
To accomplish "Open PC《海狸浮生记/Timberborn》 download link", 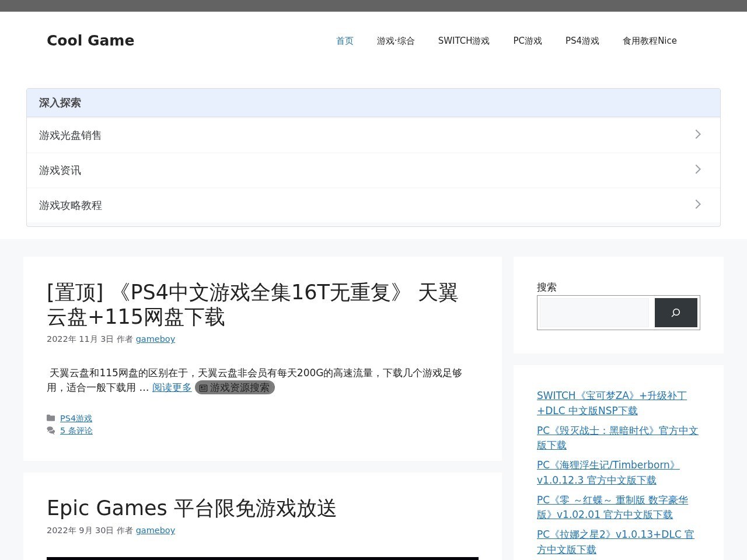I will 608,473.
